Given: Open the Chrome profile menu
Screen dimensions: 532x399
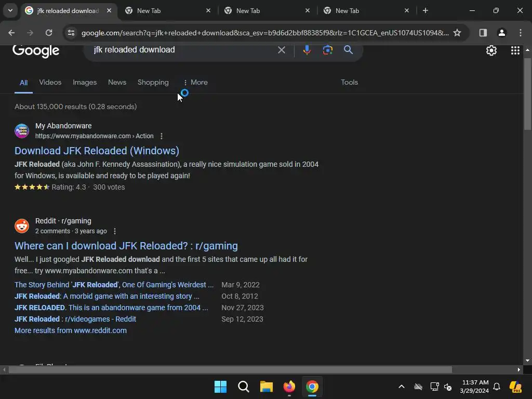Looking at the screenshot, I should point(501,33).
